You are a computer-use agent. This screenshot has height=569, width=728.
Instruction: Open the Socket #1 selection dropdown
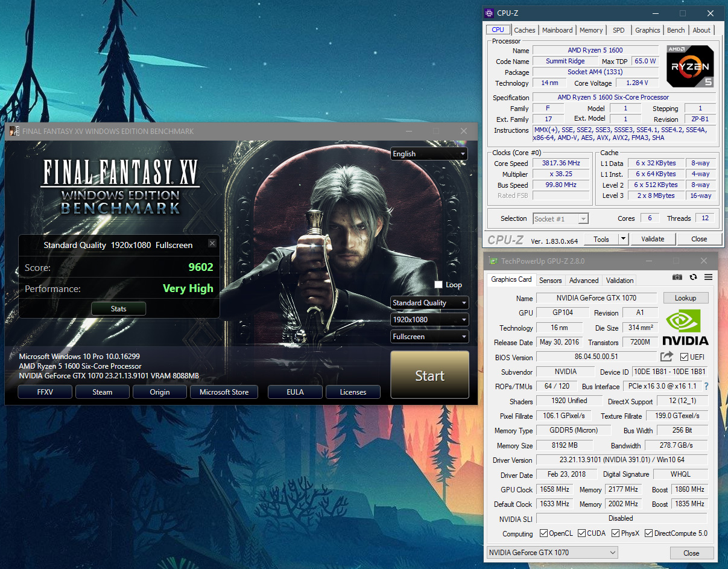pyautogui.click(x=560, y=218)
